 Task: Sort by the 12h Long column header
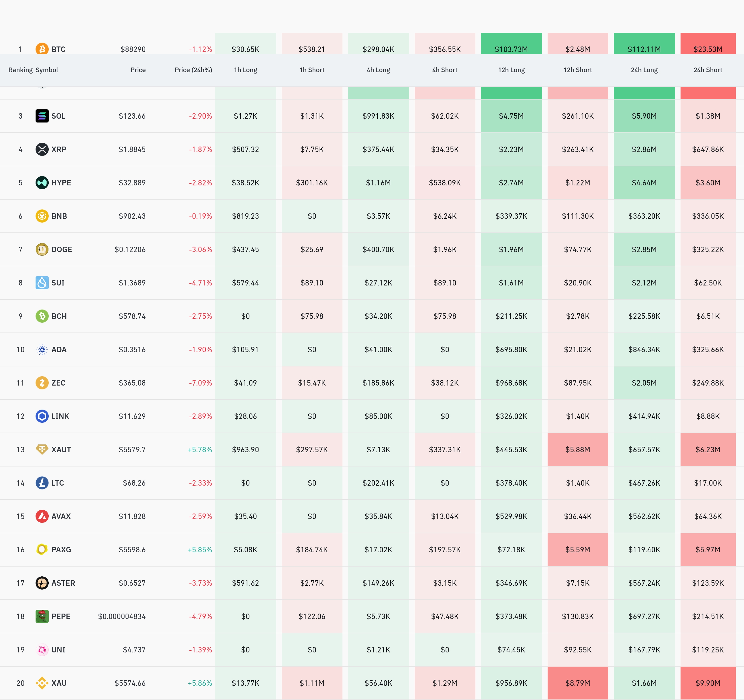(511, 70)
